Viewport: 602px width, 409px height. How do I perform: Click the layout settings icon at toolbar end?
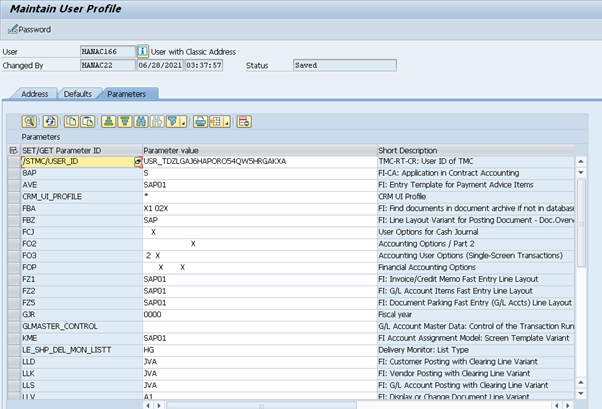243,121
